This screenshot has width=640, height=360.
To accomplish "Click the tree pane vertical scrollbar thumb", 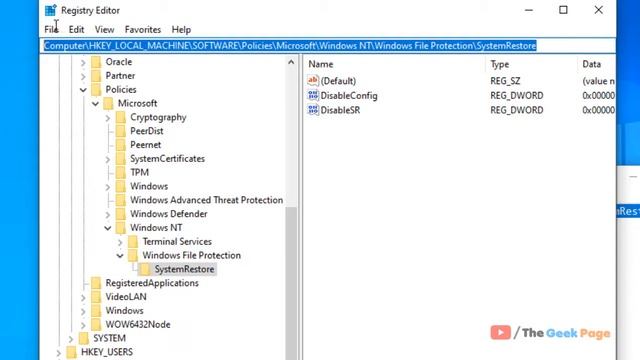I will click(x=291, y=284).
